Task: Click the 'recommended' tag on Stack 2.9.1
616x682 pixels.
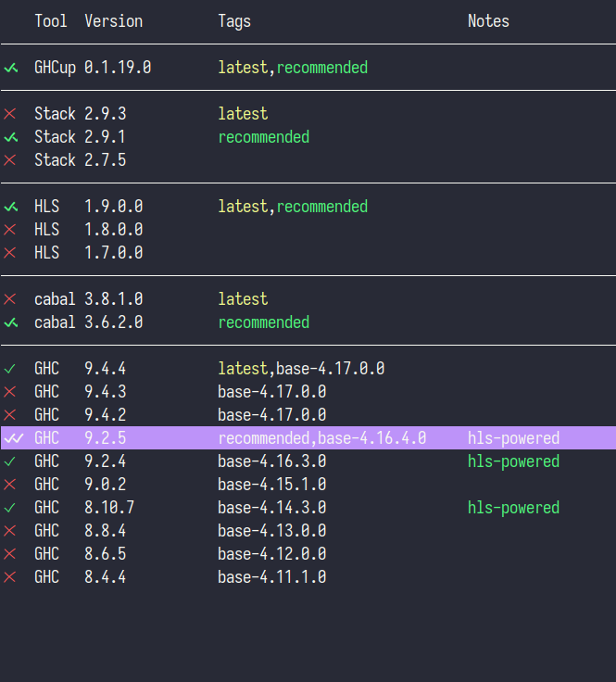Action: click(263, 137)
